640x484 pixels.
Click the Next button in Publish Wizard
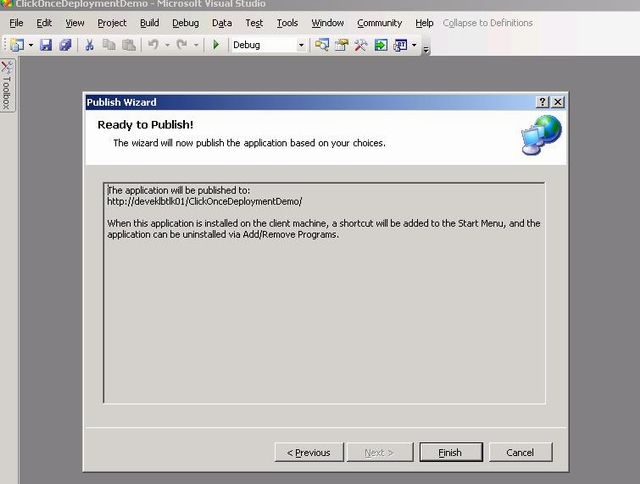[380, 453]
